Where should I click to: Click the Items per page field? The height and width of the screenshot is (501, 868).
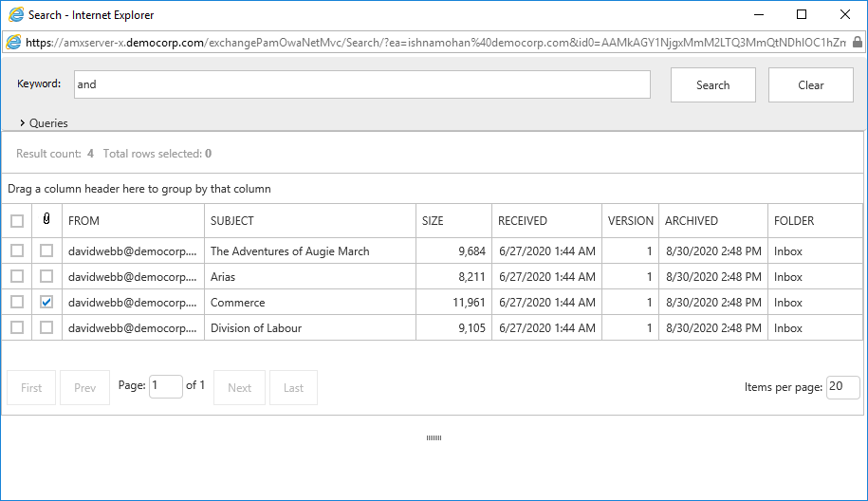pyautogui.click(x=842, y=387)
